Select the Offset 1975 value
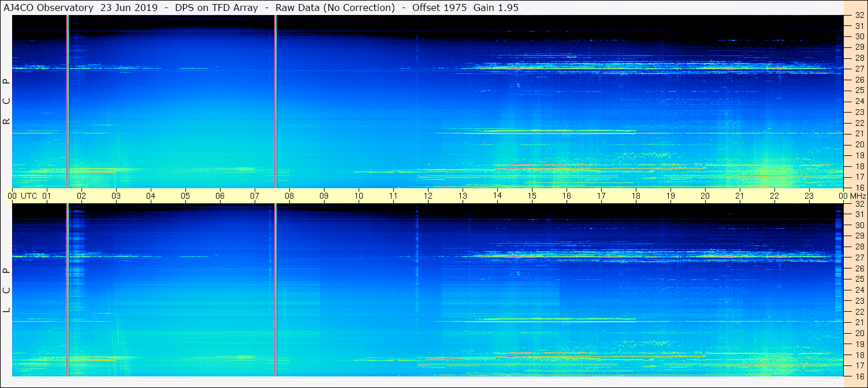Screen dimensions: 868x388 tap(439, 8)
